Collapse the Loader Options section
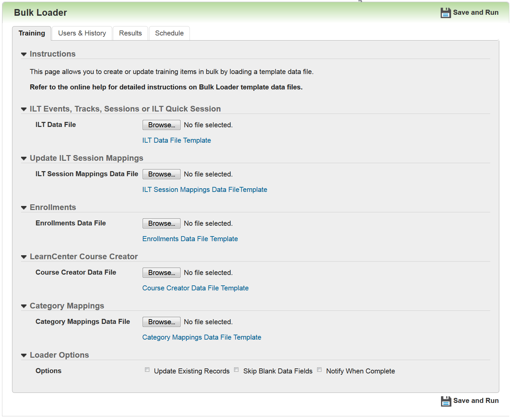 [x=24, y=355]
